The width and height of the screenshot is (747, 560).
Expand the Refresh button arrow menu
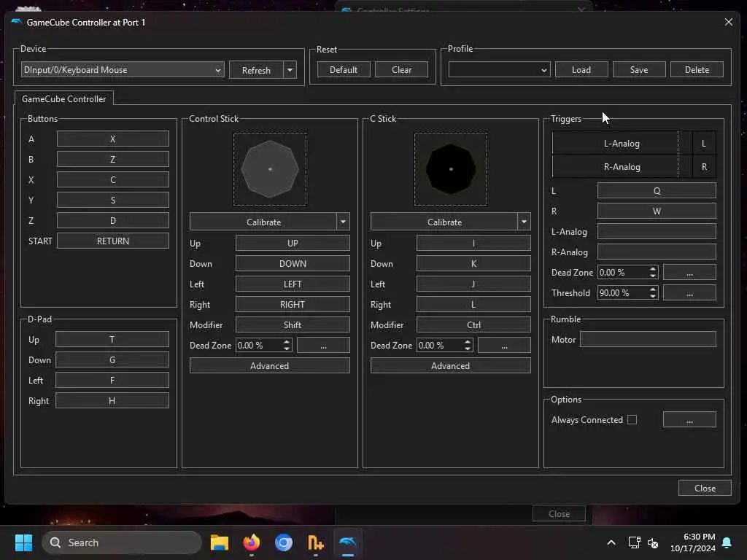click(x=290, y=70)
